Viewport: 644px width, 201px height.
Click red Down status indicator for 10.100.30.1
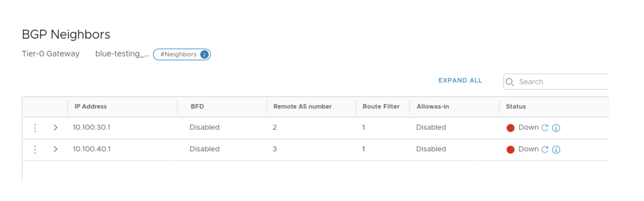[510, 128]
